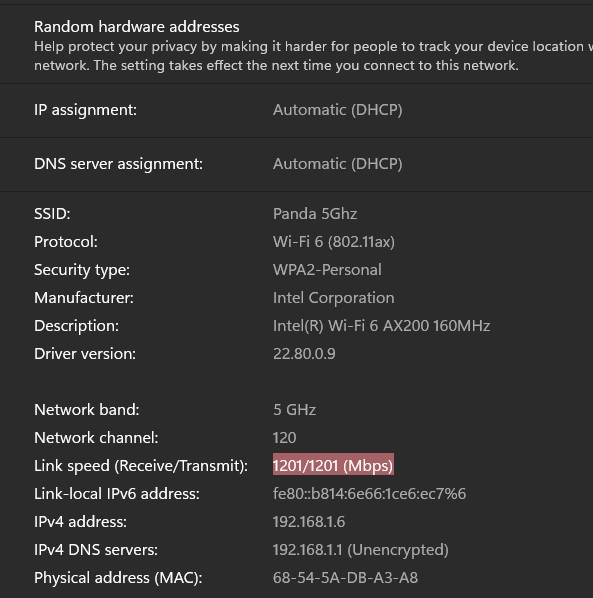Select IPv4 address 192.168.1.6

309,522
